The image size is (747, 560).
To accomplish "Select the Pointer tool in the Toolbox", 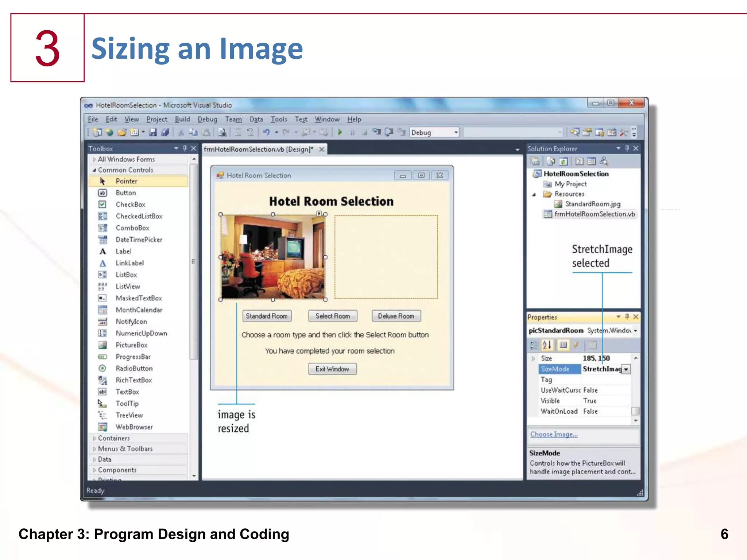I will (126, 181).
